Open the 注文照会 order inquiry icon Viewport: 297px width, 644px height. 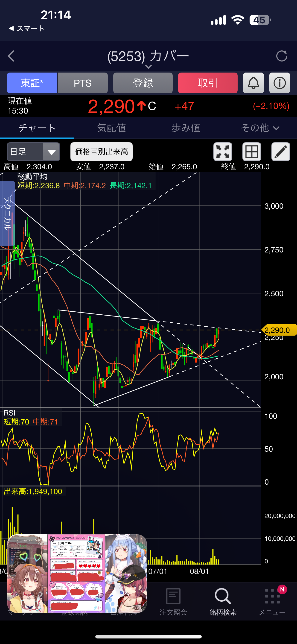[173, 596]
